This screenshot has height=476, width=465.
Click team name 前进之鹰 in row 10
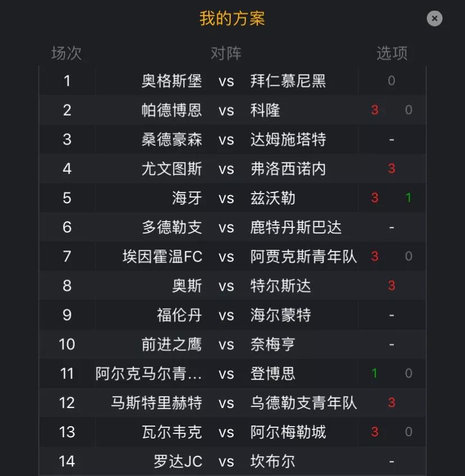[172, 344]
